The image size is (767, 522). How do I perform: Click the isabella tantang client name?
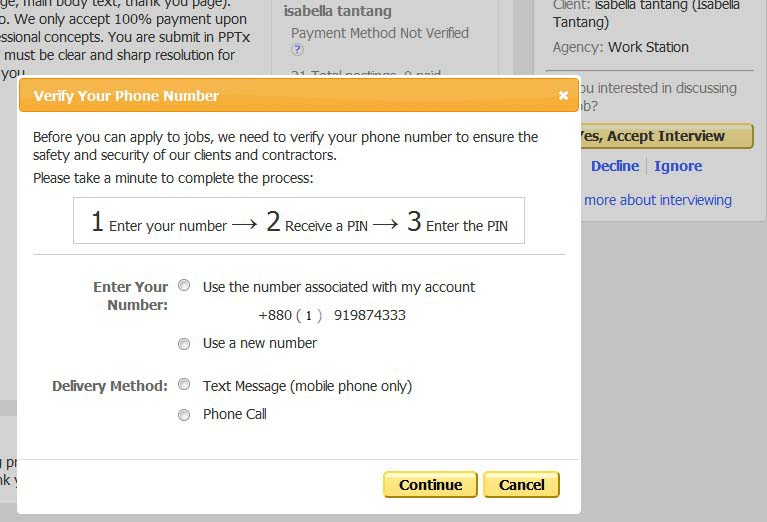click(338, 11)
